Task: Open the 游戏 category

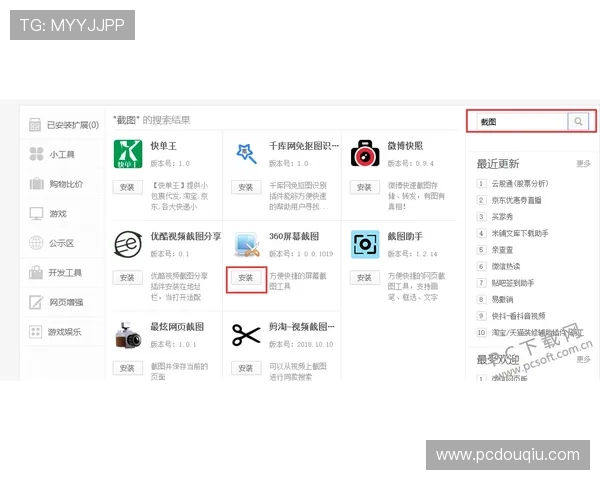Action: 58,214
